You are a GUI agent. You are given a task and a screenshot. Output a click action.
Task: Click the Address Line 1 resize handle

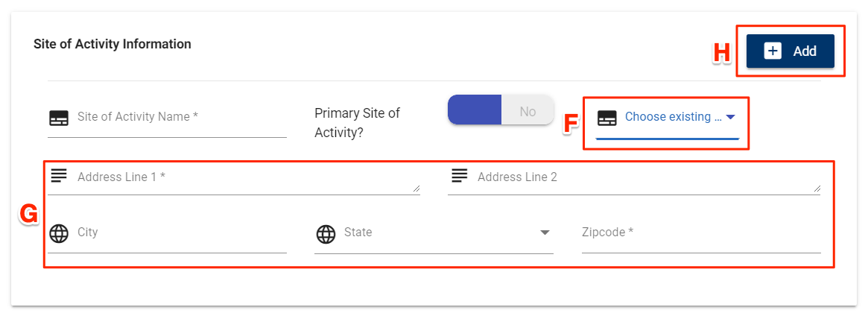click(x=416, y=189)
